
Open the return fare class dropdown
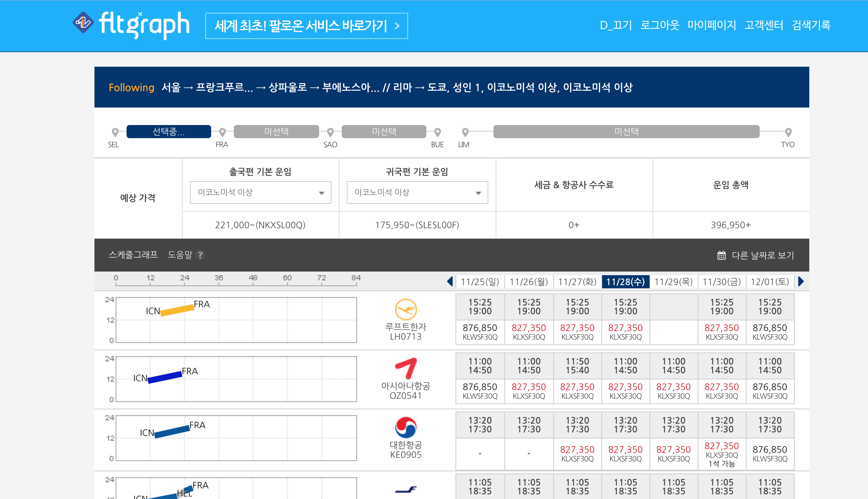[x=417, y=192]
